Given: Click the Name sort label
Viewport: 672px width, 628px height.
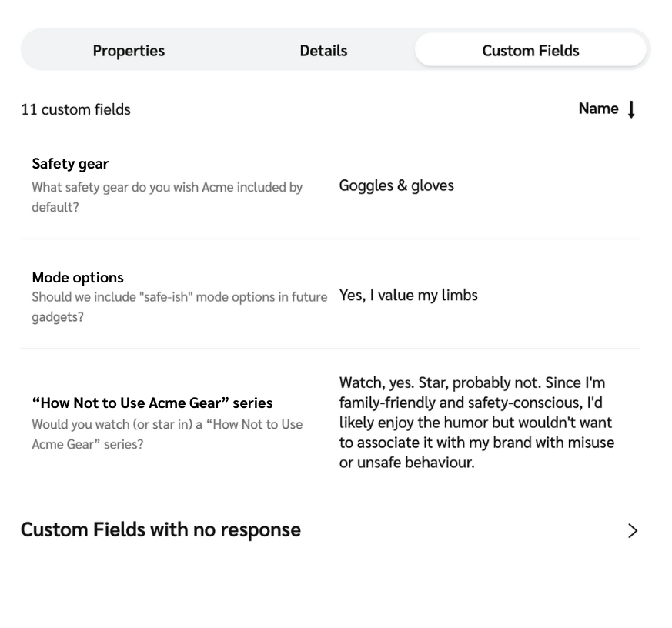Looking at the screenshot, I should [599, 109].
